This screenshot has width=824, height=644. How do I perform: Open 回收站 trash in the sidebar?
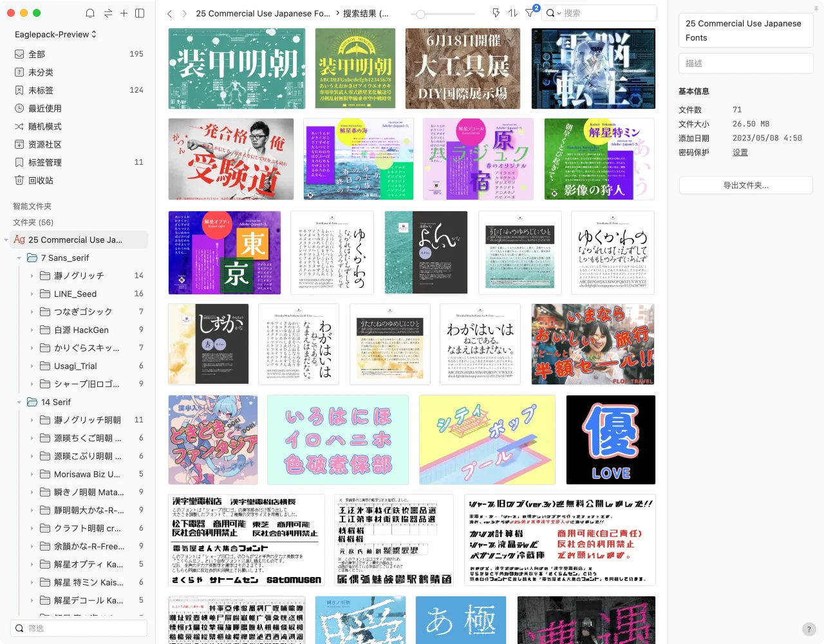pyautogui.click(x=41, y=180)
